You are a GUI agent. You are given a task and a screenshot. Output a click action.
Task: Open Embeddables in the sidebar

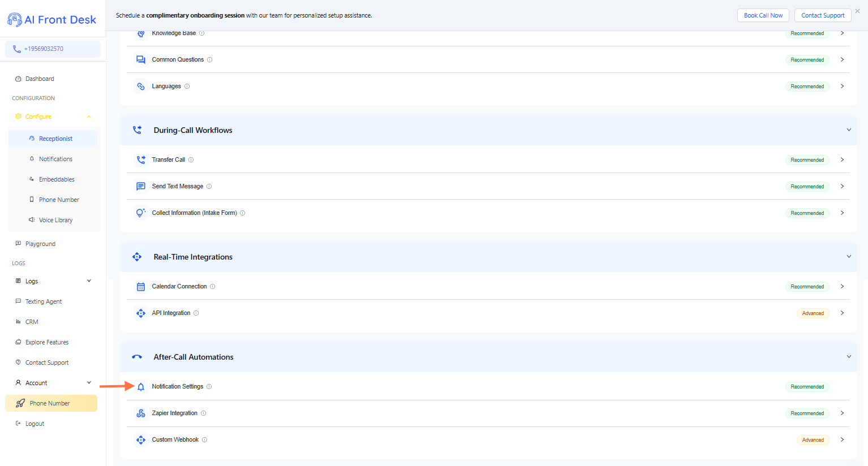click(53, 179)
